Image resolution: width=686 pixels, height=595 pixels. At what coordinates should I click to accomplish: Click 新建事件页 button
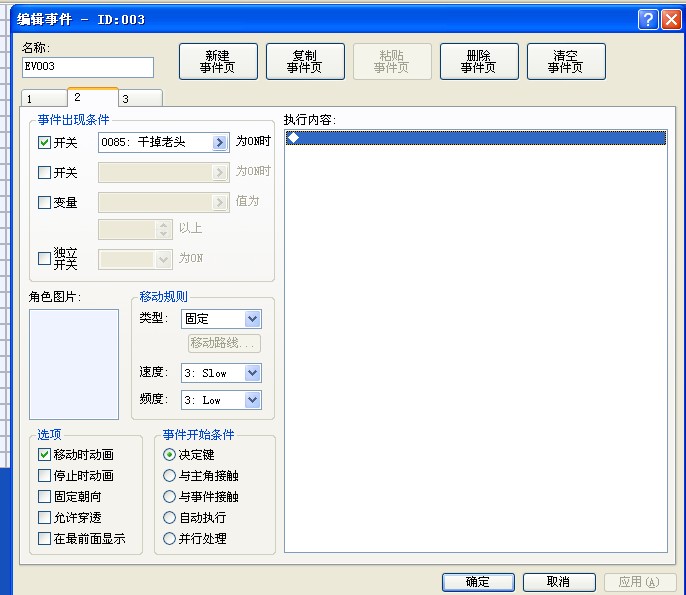218,61
